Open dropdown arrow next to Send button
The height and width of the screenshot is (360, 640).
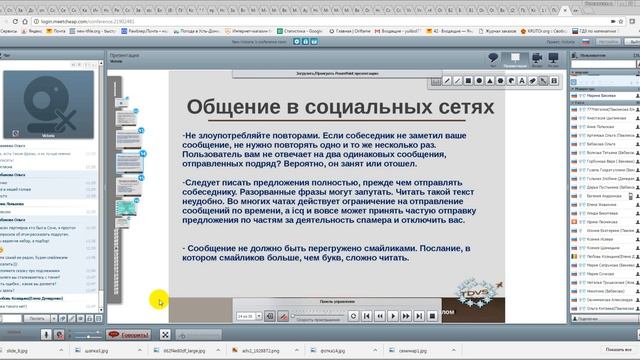[x=54, y=318]
